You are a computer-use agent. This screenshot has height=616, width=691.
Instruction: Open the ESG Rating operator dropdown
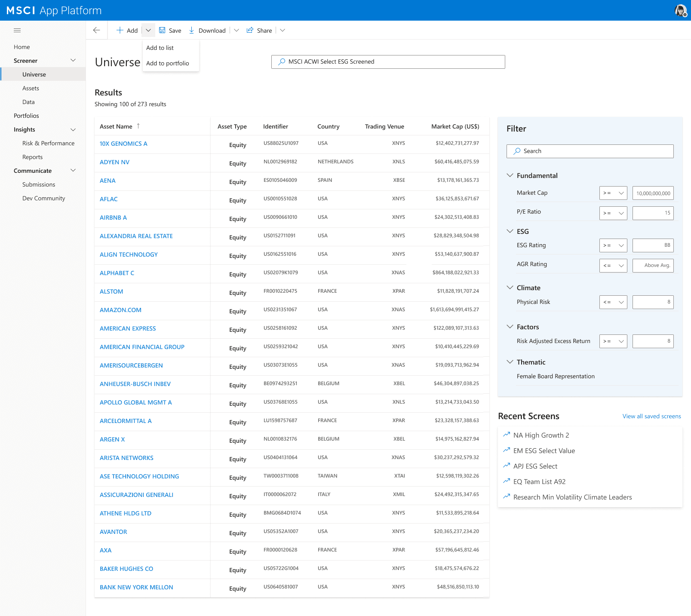click(613, 245)
